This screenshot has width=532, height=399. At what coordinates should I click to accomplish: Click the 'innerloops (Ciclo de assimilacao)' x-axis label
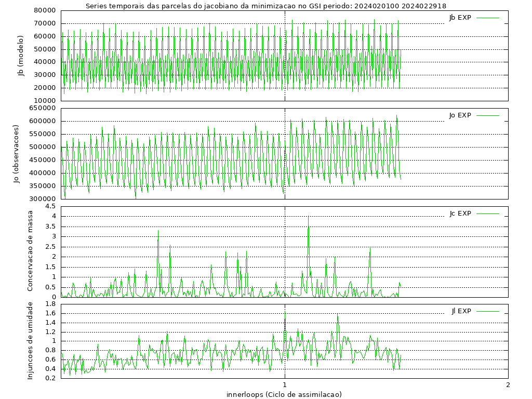284,394
